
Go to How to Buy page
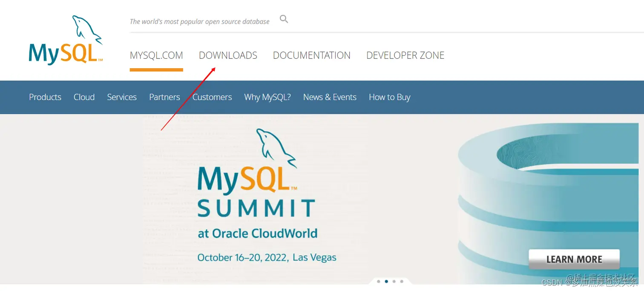tap(389, 97)
